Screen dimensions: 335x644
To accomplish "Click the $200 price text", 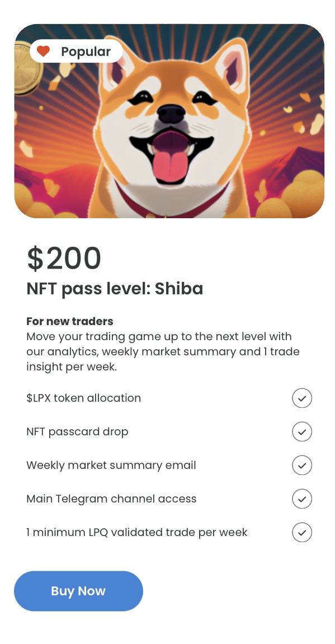I will tap(64, 258).
